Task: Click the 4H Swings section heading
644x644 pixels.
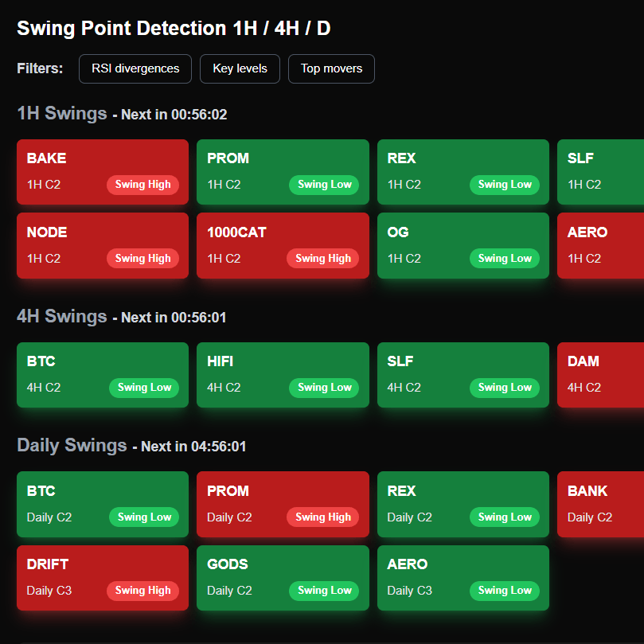Action: pyautogui.click(x=62, y=316)
